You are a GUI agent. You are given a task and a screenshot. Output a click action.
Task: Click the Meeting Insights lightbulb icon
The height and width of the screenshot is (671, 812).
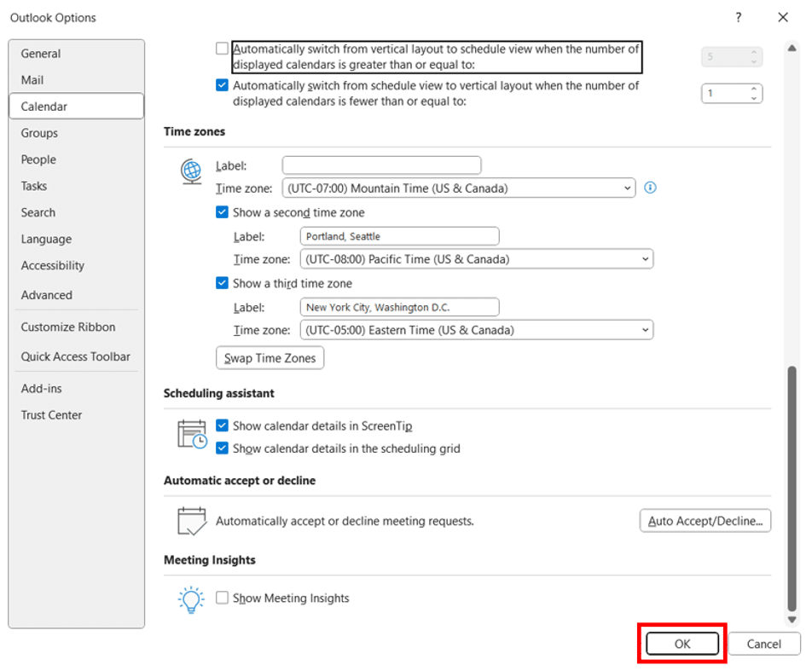point(191,599)
